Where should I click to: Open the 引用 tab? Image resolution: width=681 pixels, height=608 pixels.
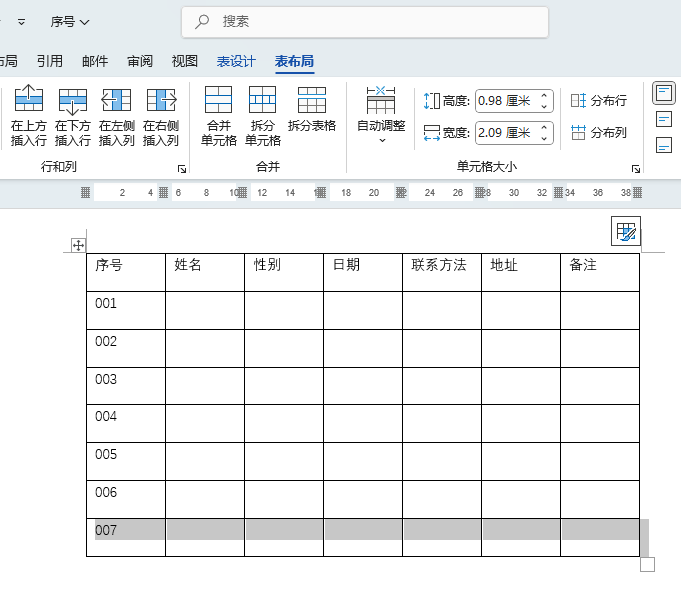tap(50, 61)
